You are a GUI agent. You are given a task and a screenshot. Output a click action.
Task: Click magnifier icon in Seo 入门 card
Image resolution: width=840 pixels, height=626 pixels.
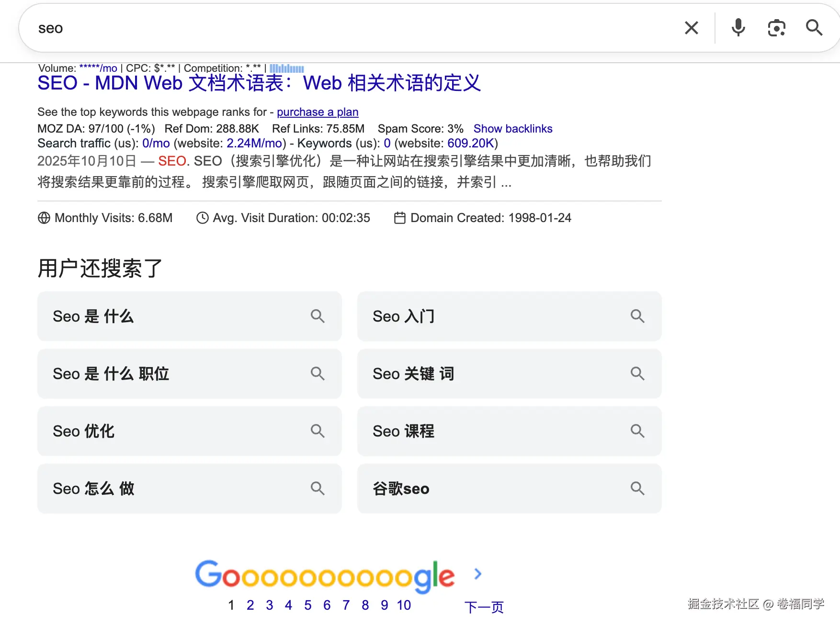[637, 316]
